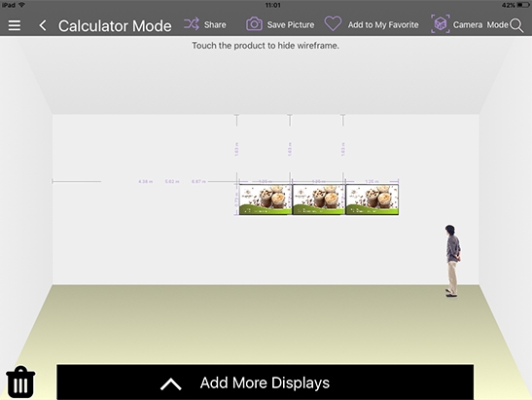
Task: Tap the camera icon for Save Picture
Action: pos(254,24)
